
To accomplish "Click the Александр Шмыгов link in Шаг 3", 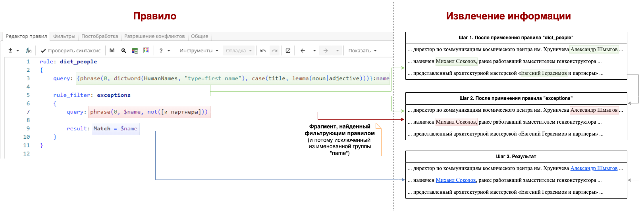I will pyautogui.click(x=594, y=168).
